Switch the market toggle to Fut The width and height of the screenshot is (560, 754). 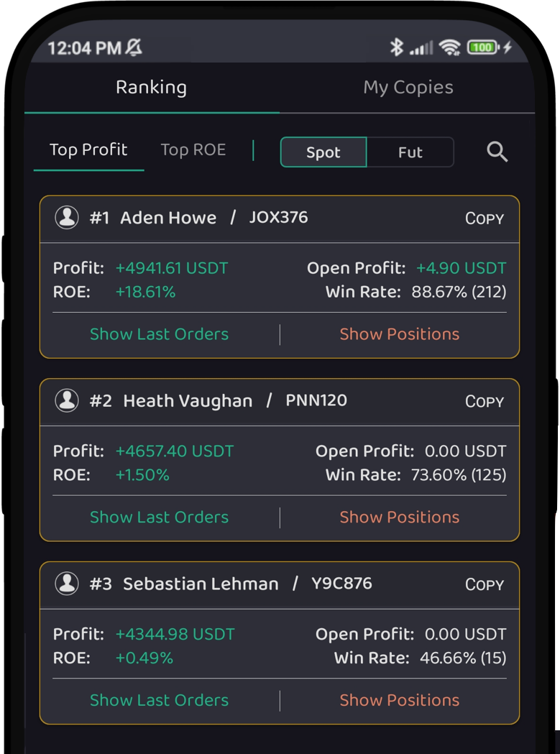(410, 152)
